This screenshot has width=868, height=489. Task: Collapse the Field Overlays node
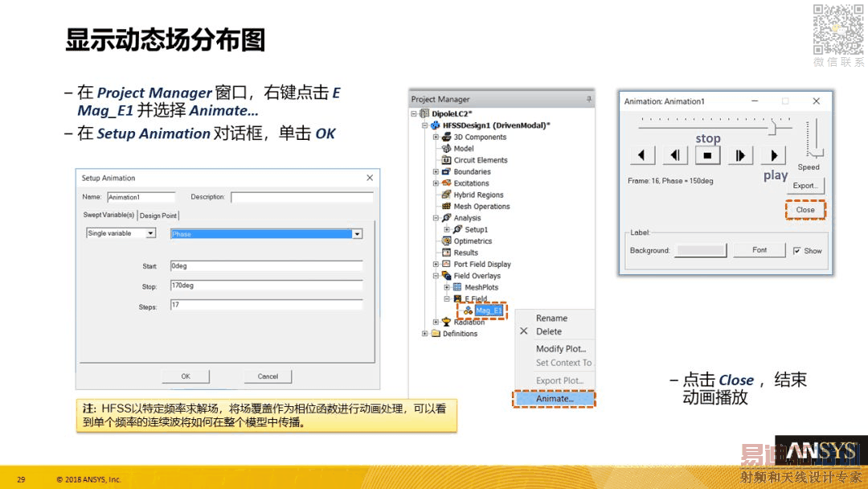coord(436,276)
